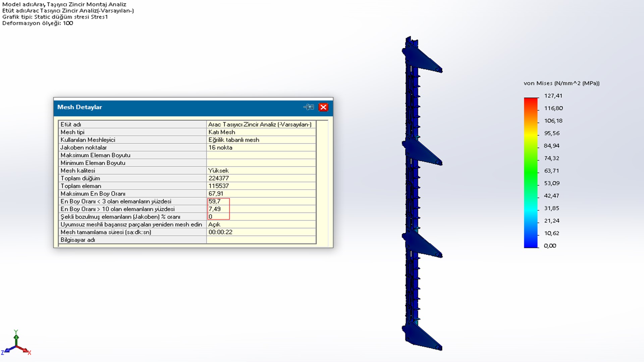Screen dimensions: 644x362
Task: Select the Toplam eleman value 115537
Action: point(219,186)
